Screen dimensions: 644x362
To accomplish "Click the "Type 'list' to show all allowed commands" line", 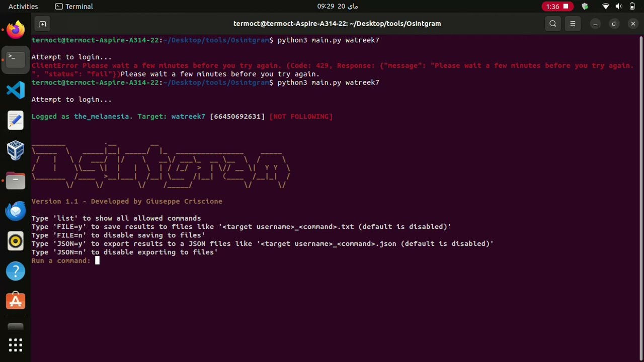I will [x=116, y=218].
